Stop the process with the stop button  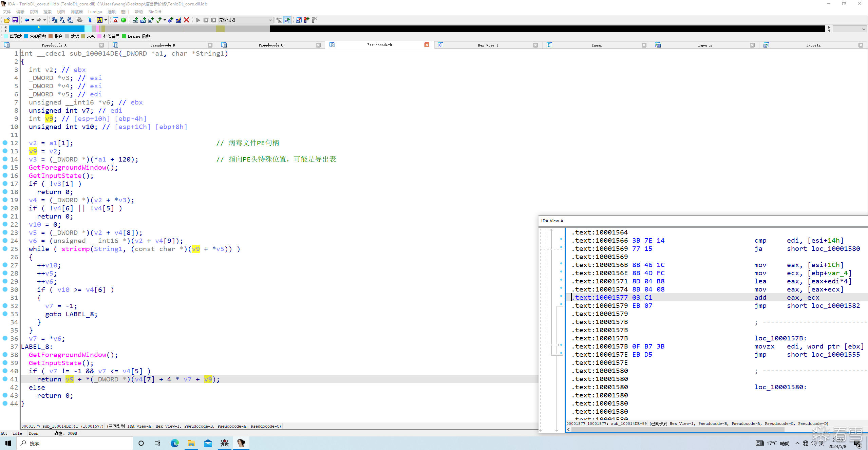pos(214,20)
